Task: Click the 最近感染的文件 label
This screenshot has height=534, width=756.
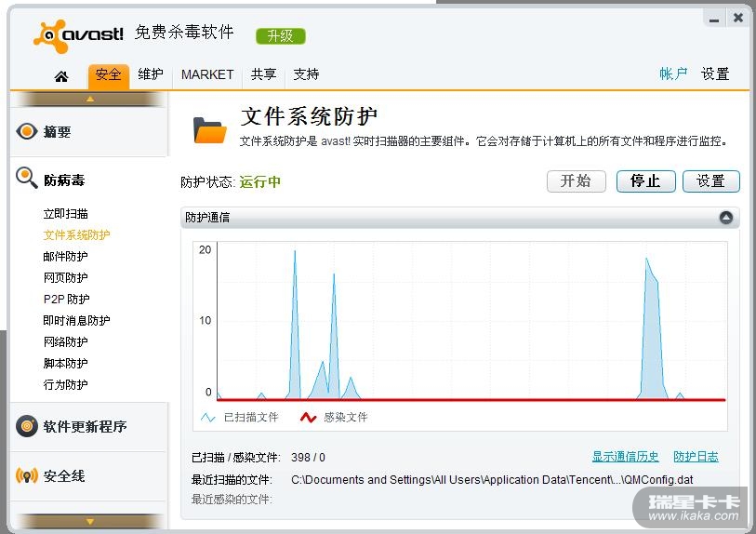Action: (x=232, y=500)
